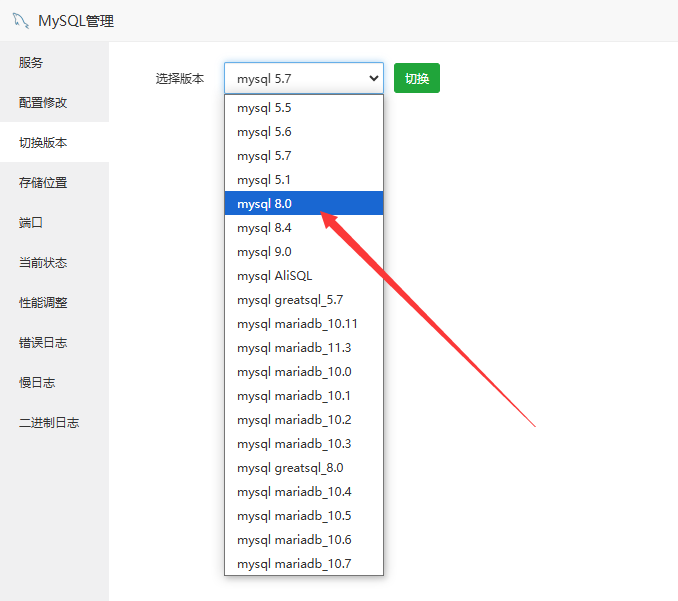Image resolution: width=678 pixels, height=601 pixels.
Task: Choose mysql 5.7 option in list
Action: pos(304,156)
